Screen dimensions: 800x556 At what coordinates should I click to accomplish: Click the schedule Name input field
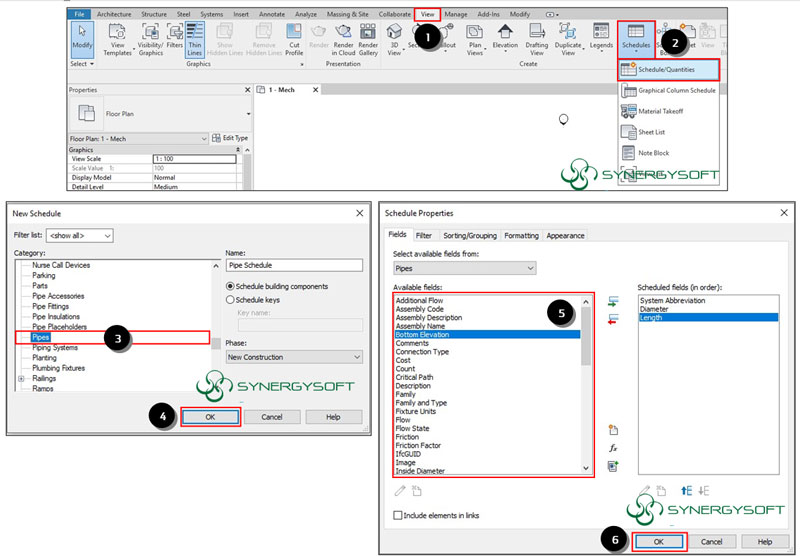pyautogui.click(x=294, y=266)
